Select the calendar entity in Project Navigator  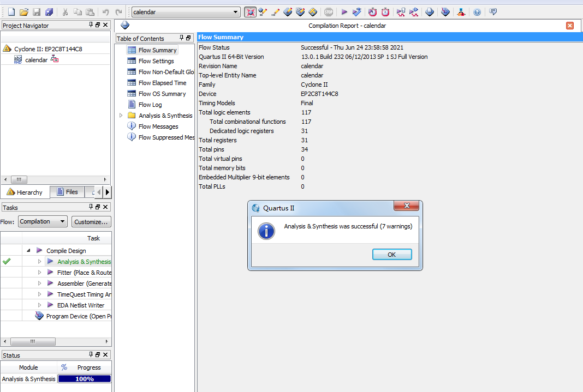click(x=37, y=60)
